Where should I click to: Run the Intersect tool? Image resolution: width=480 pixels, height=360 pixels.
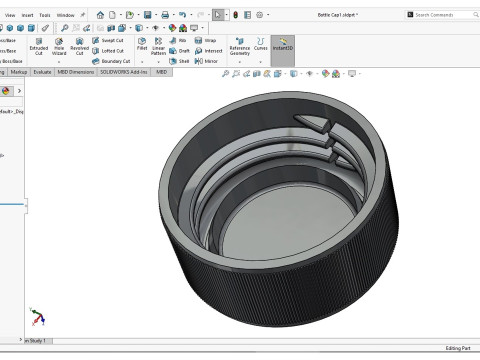tap(208, 51)
